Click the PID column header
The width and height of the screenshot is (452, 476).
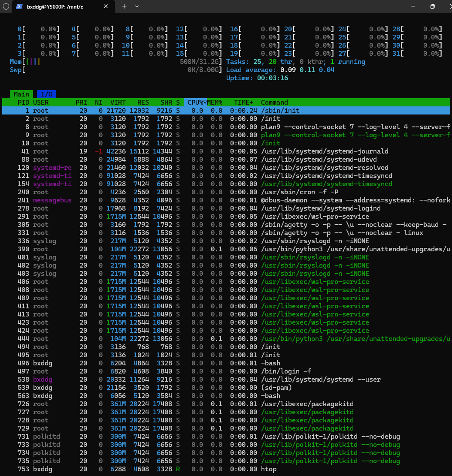[x=23, y=102]
